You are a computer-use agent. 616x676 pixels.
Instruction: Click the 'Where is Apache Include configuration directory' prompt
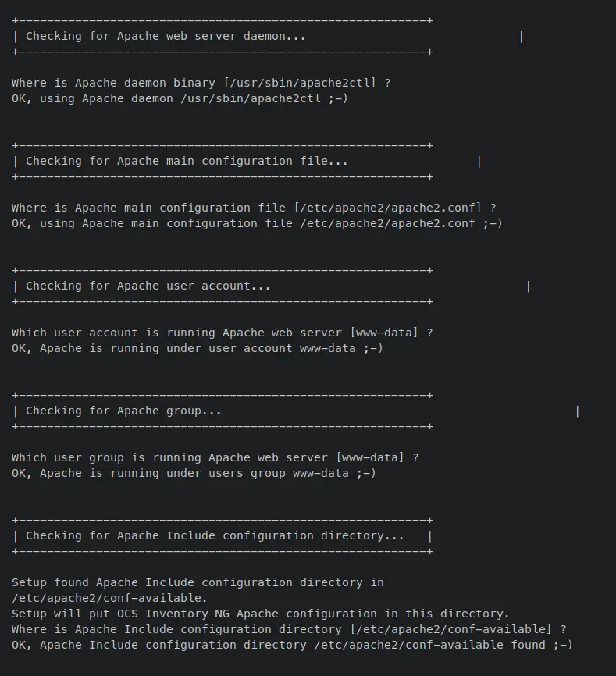pyautogui.click(x=289, y=629)
